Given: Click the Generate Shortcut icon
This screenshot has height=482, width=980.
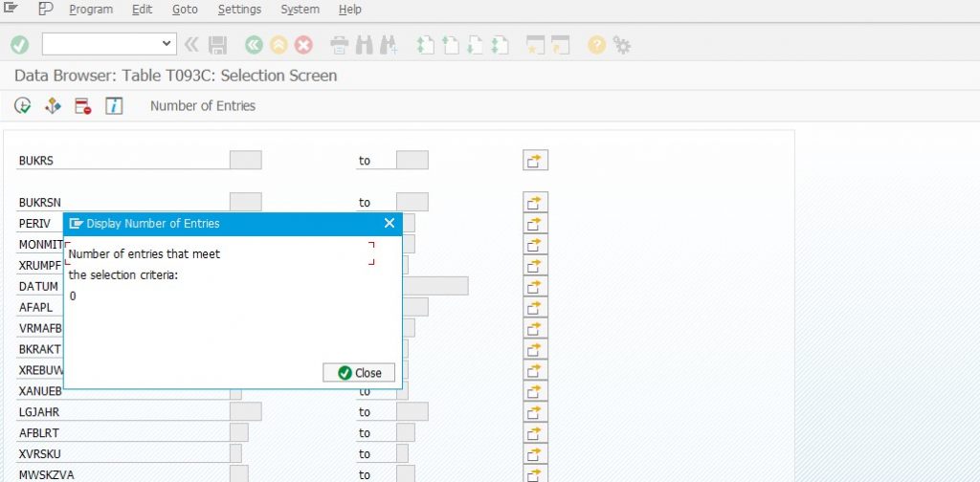Looking at the screenshot, I should pyautogui.click(x=561, y=45).
